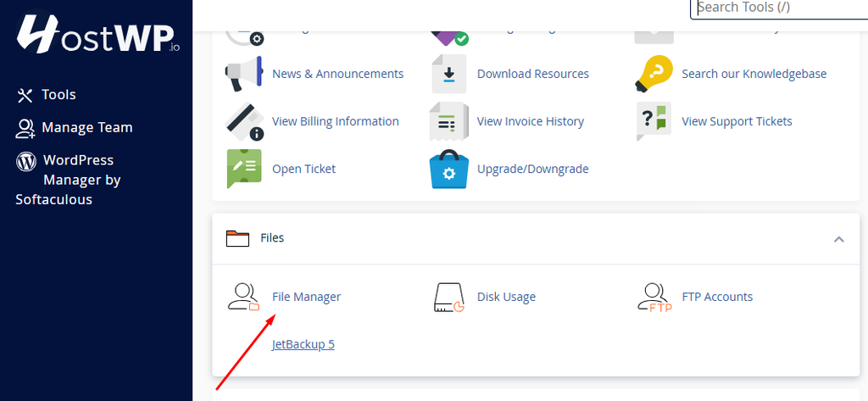Open Search our Knowledgebase link
Screen dimensions: 868x401
pos(754,74)
